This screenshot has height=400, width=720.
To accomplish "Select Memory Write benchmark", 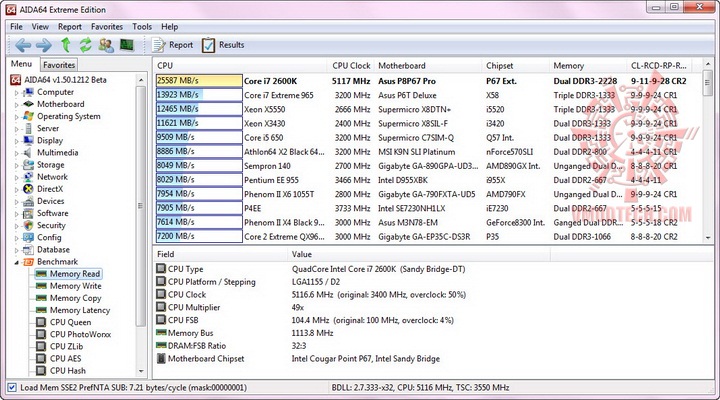I will pyautogui.click(x=75, y=286).
